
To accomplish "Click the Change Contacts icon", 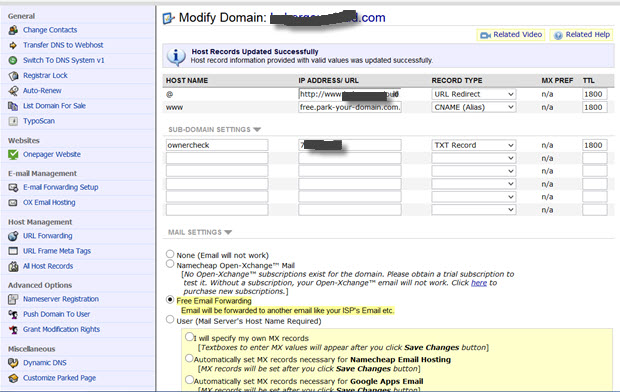I will click(x=13, y=30).
